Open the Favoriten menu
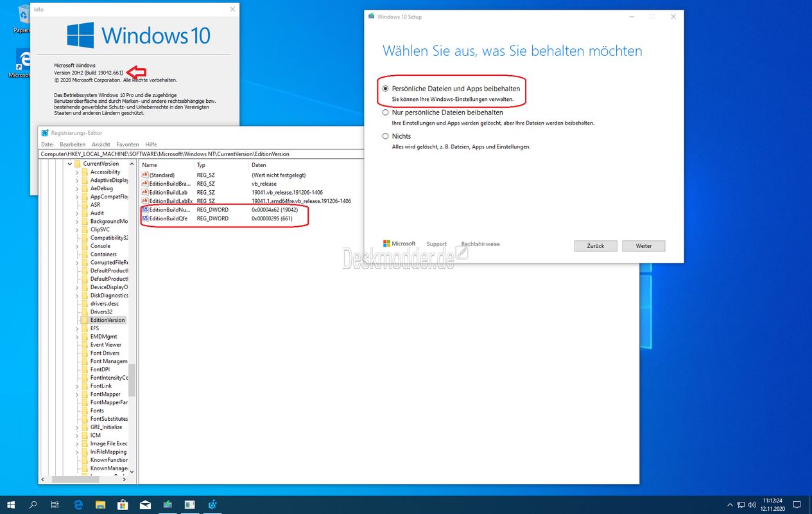The height and width of the screenshot is (514, 812). [x=128, y=145]
